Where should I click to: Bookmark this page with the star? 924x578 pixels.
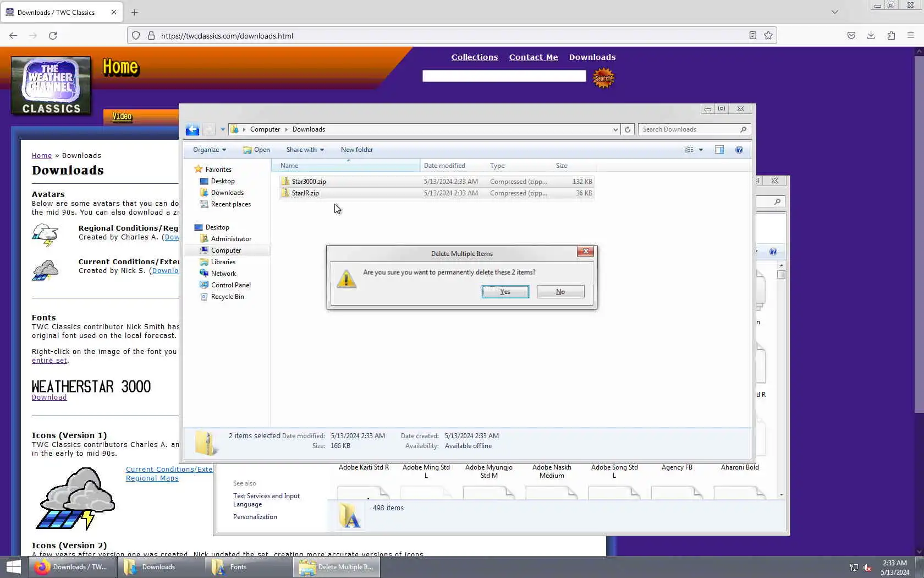pyautogui.click(x=768, y=35)
